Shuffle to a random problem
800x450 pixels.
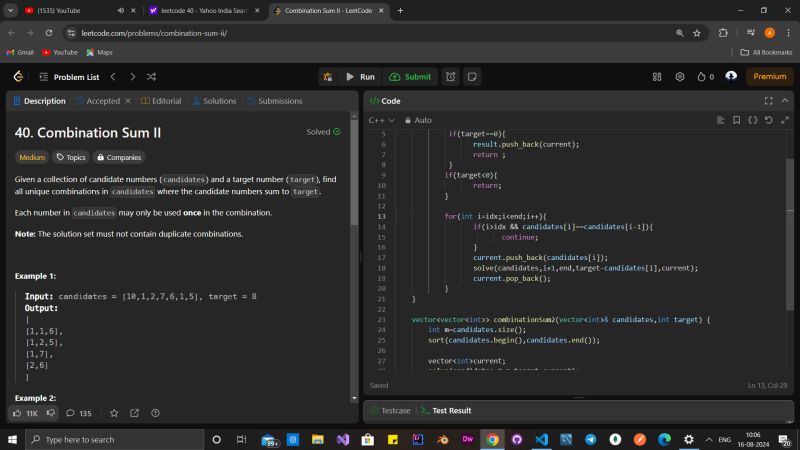(x=151, y=77)
